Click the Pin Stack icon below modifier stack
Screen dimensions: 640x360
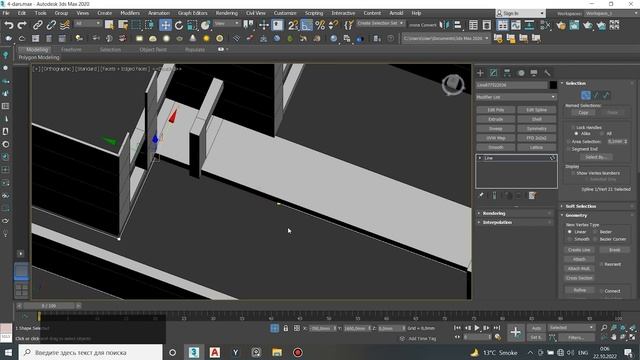[x=481, y=196]
